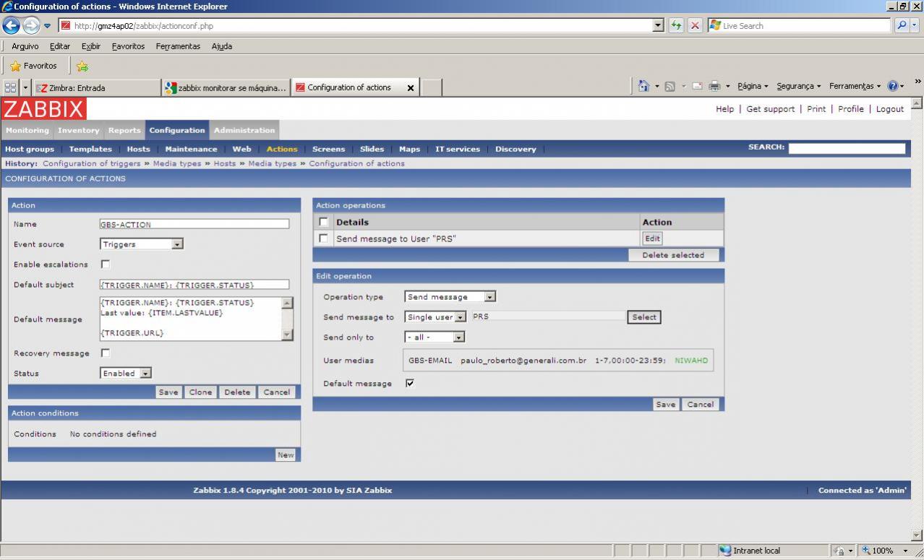This screenshot has height=560, width=924.
Task: Uncheck the Default message checkbox
Action: pyautogui.click(x=410, y=384)
